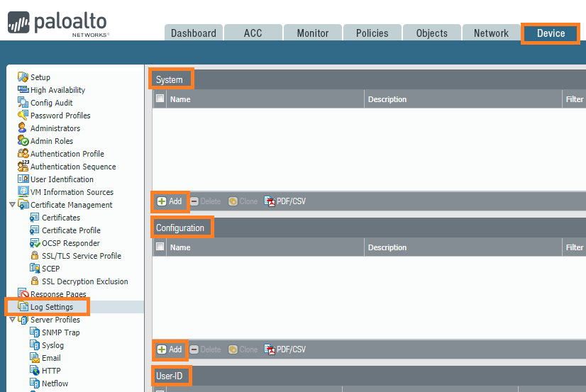Open the Monitor tab

coord(312,33)
